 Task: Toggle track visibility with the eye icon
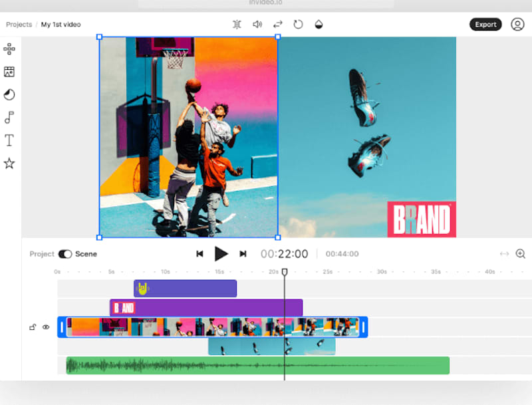pyautogui.click(x=45, y=327)
